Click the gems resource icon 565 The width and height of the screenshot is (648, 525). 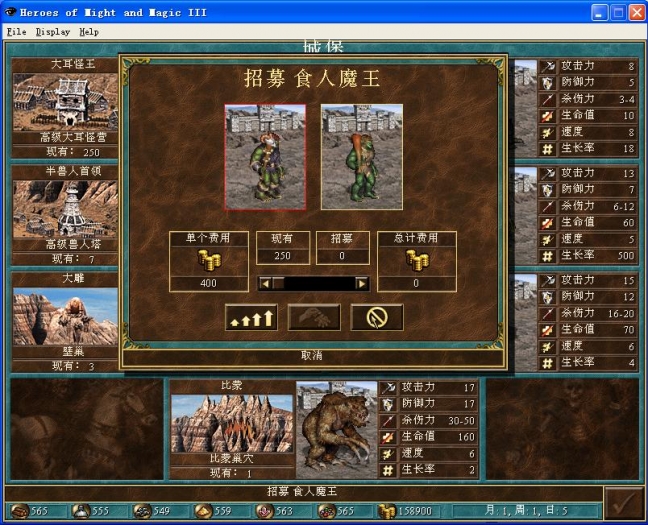click(326, 511)
